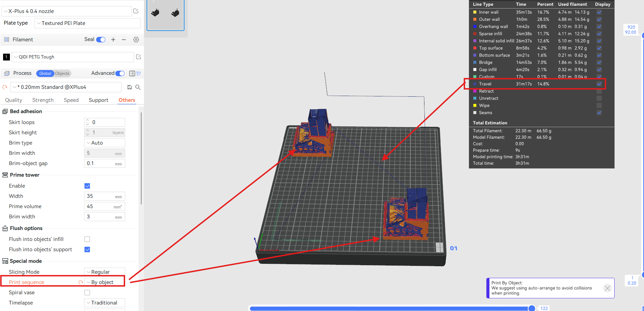Open the Timelapse mode dropdown
The height and width of the screenshot is (311, 644).
pyautogui.click(x=104, y=302)
